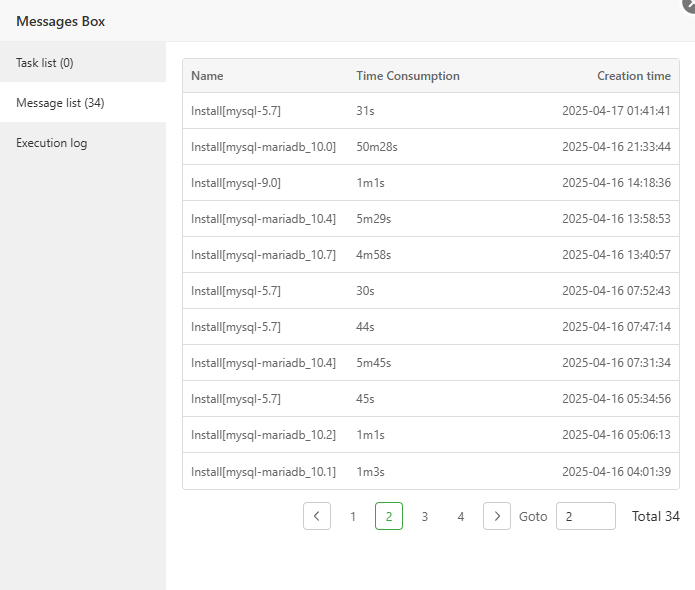This screenshot has height=590, width=695.
Task: Select the Install[mysql-mariadb_10.7] row
Action: (264, 255)
